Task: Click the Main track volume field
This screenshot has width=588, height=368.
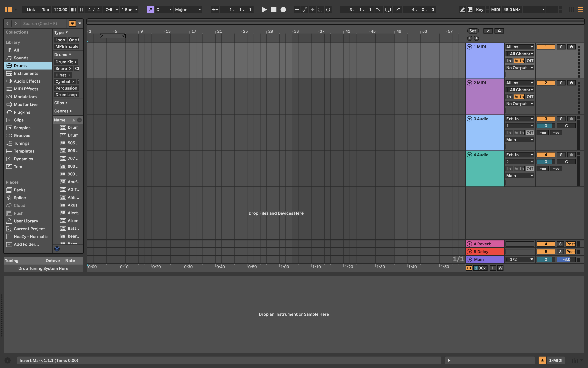Action: pyautogui.click(x=546, y=259)
